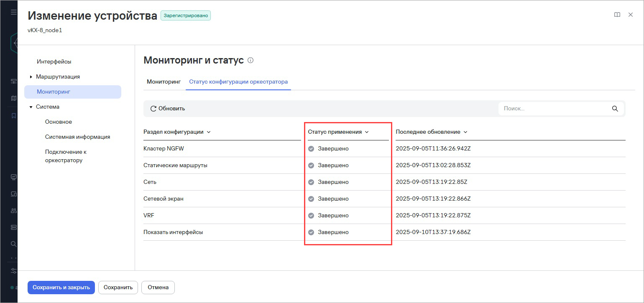Click the info icon beside Мониторинг и статус
Viewport: 644px width, 303px height.
coord(250,60)
